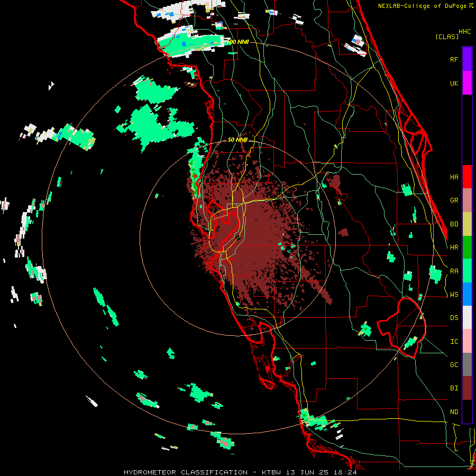
Task: Click the BD legend label
Action: click(454, 224)
